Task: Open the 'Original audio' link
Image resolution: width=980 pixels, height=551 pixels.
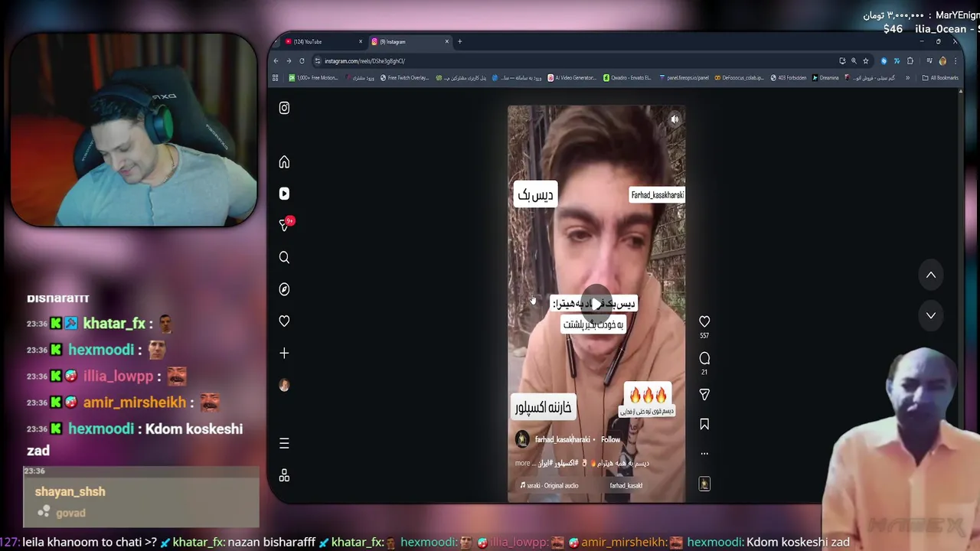Action: (553, 485)
